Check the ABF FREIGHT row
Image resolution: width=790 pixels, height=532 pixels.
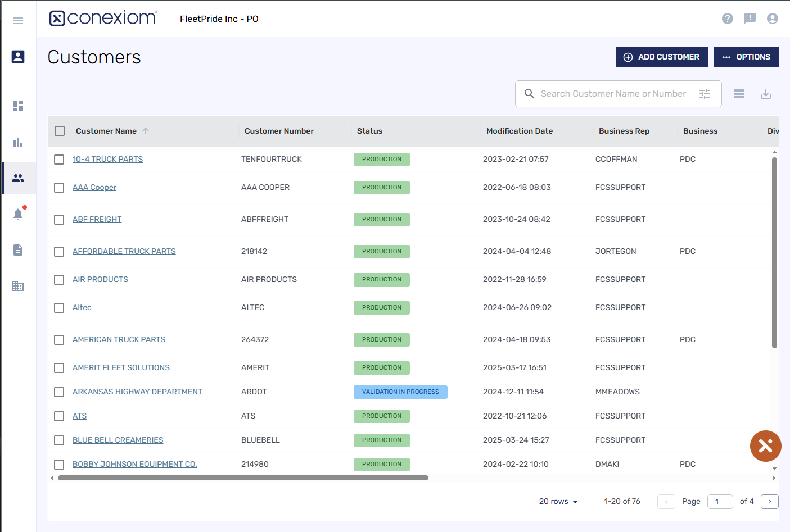tap(59, 220)
